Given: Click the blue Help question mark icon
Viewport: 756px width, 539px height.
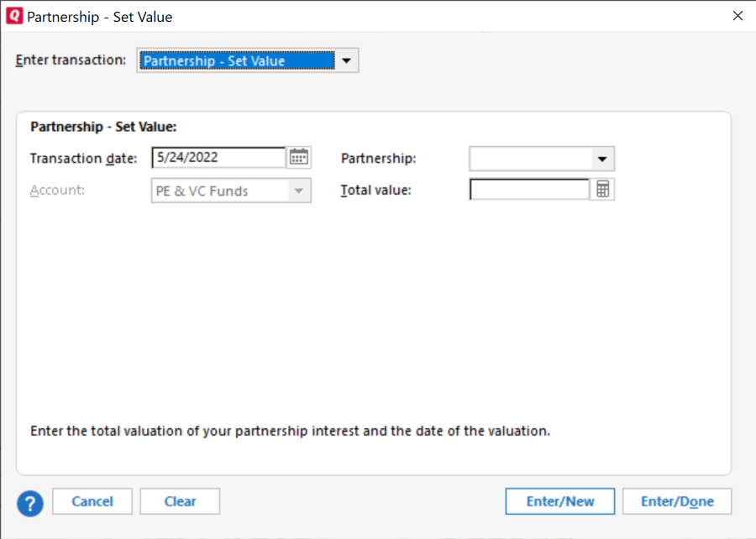Looking at the screenshot, I should pyautogui.click(x=30, y=502).
